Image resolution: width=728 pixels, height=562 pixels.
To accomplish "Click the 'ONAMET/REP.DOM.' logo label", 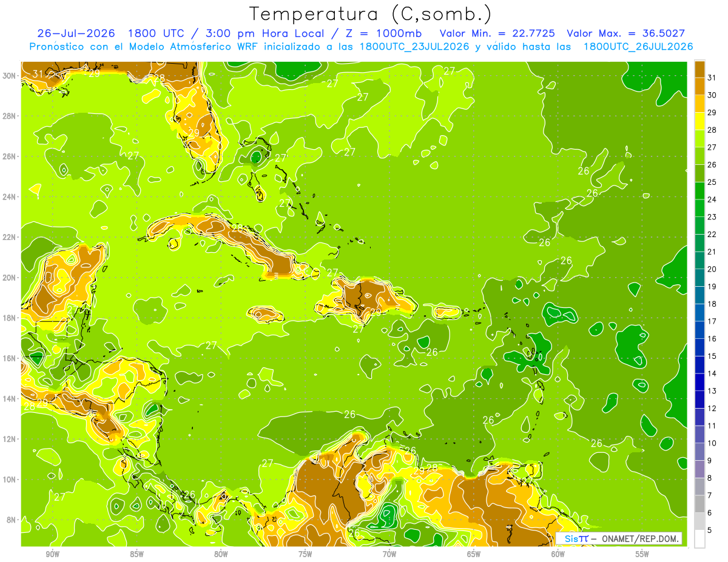I will tap(640, 539).
